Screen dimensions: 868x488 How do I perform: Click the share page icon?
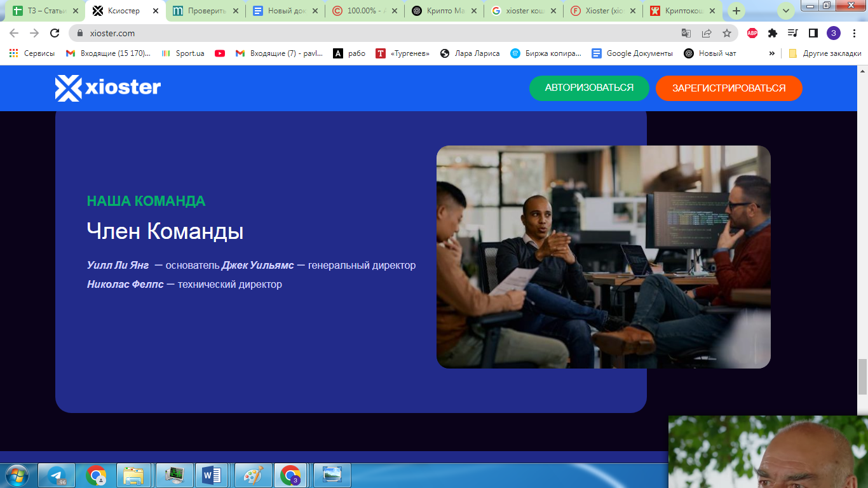pyautogui.click(x=707, y=33)
